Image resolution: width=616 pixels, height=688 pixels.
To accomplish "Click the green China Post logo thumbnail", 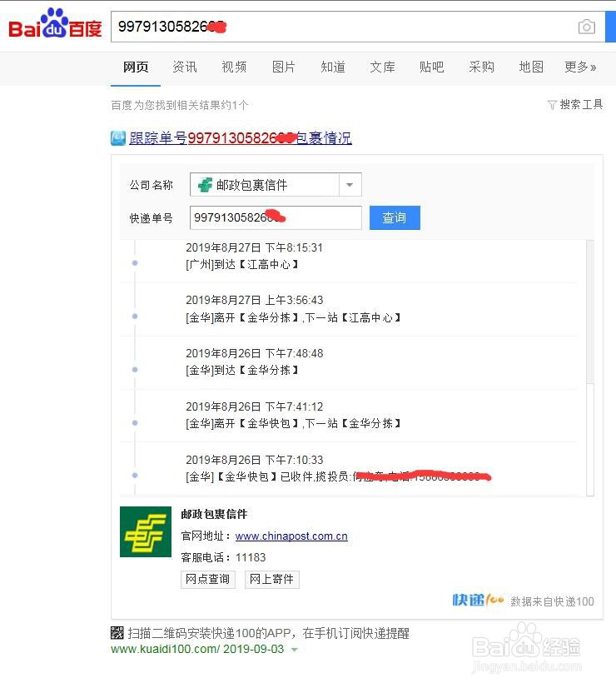I will click(x=146, y=531).
